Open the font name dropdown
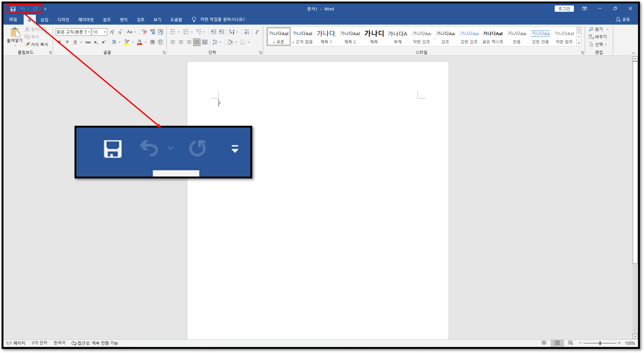The width and height of the screenshot is (644, 353). coord(89,32)
